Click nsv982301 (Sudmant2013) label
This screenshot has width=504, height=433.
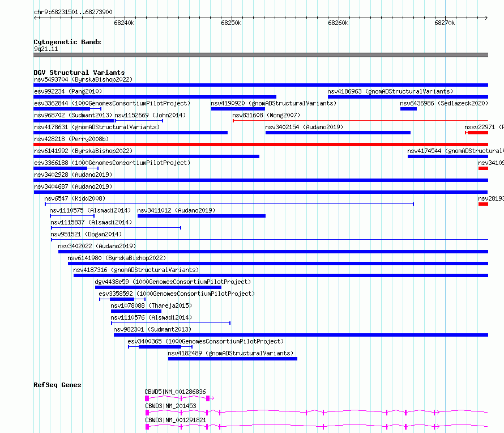[152, 329]
